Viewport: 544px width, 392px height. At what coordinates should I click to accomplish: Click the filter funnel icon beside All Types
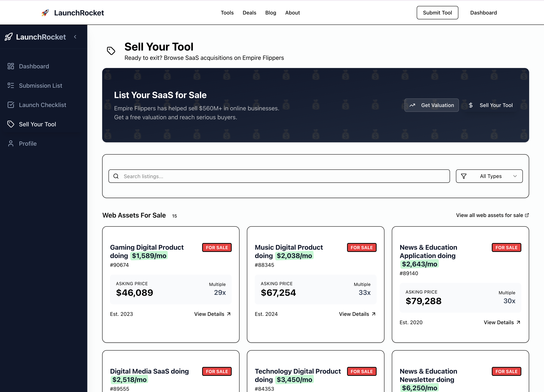[464, 176]
